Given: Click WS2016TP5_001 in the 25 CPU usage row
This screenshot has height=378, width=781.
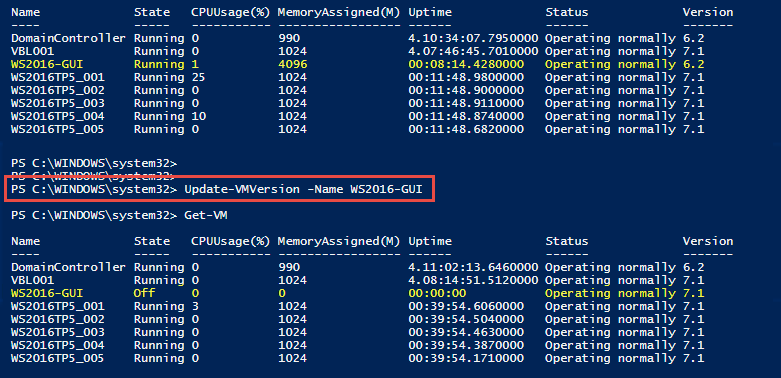Looking at the screenshot, I should tap(58, 77).
